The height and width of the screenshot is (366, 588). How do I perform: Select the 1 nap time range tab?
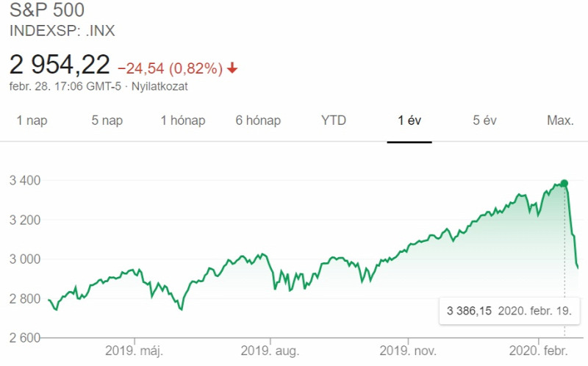point(32,121)
